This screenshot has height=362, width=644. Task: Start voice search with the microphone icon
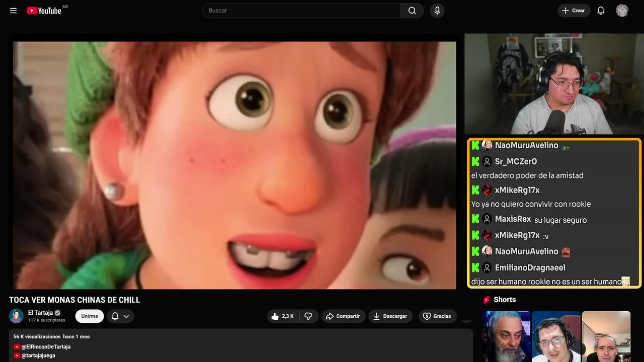coord(437,11)
